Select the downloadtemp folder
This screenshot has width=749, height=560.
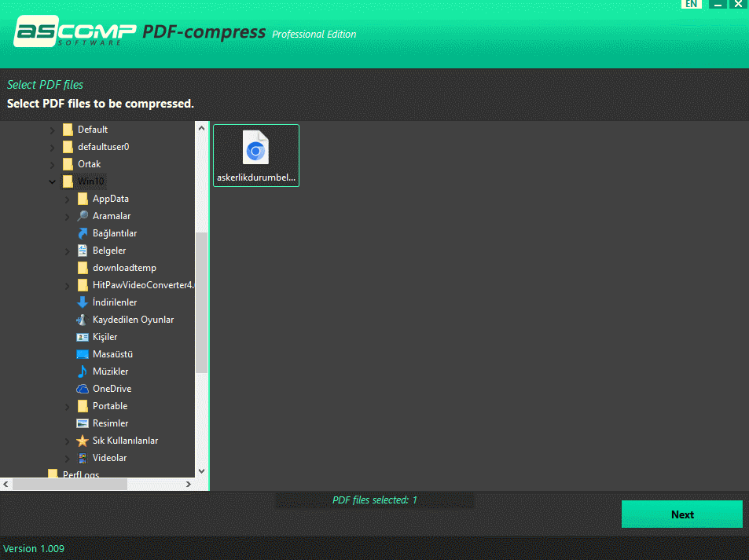[x=123, y=268]
